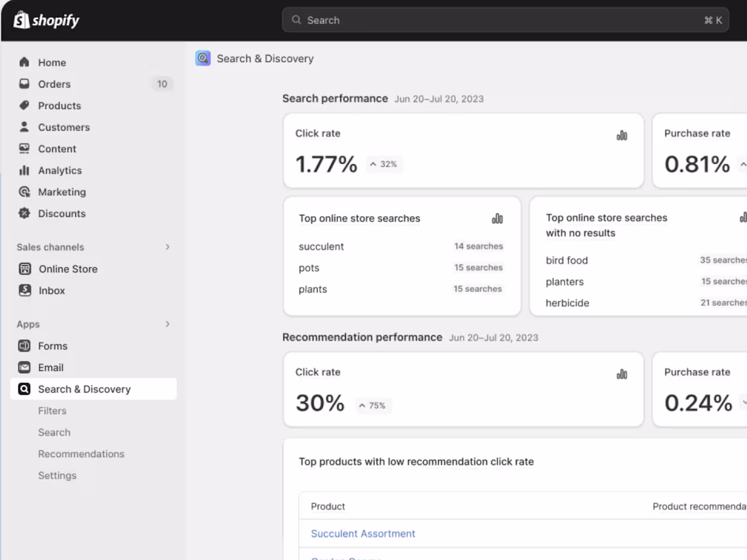
Task: Click the Products tag icon
Action: point(24,106)
